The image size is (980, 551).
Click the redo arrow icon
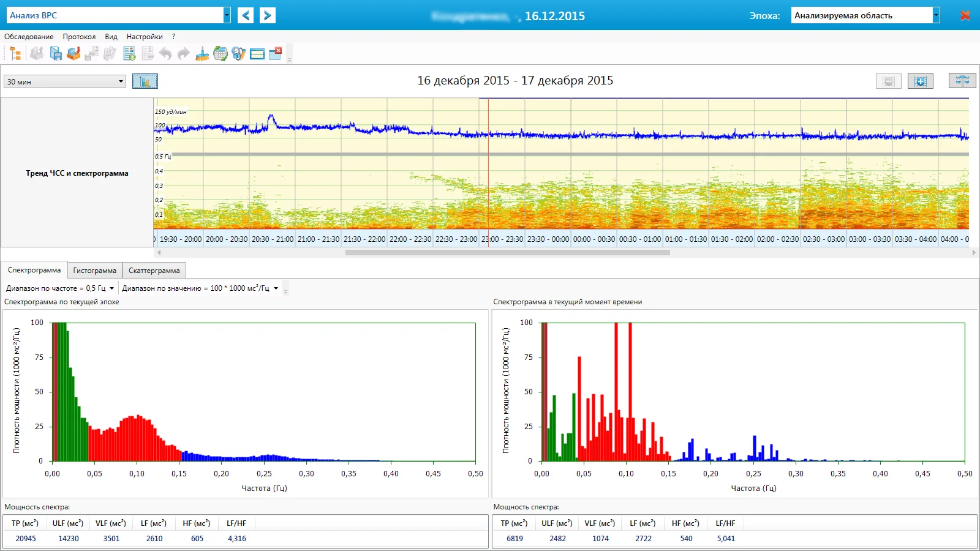pos(184,54)
